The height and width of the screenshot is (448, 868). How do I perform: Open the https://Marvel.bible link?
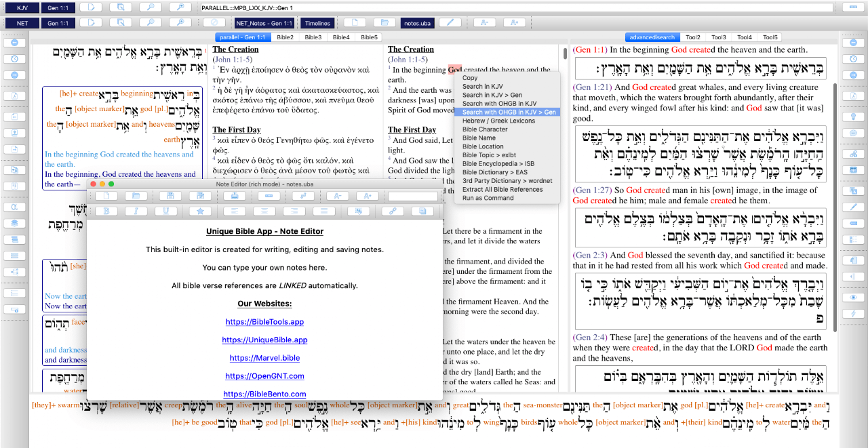(264, 358)
